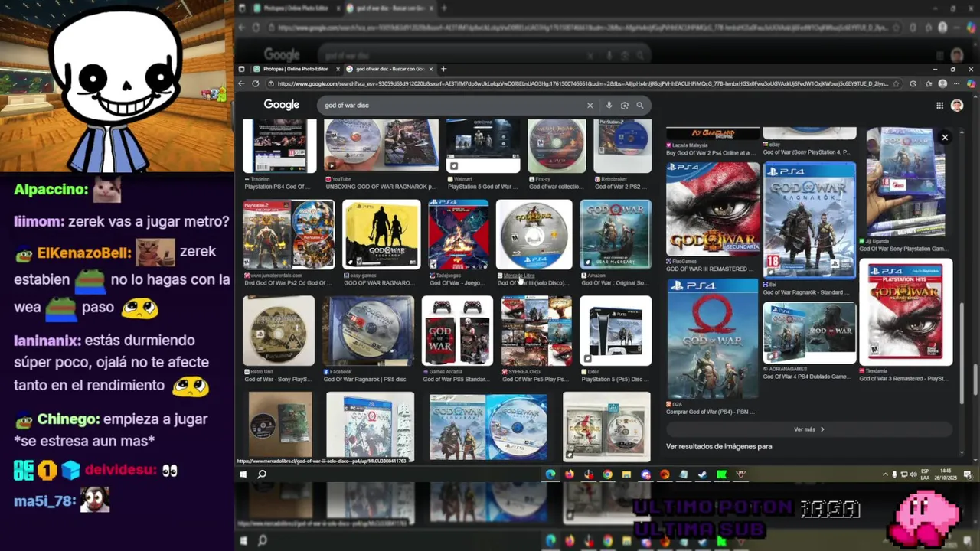
Task: Open the YouTube Unboxing God of War Ragnarok image
Action: 381,145
